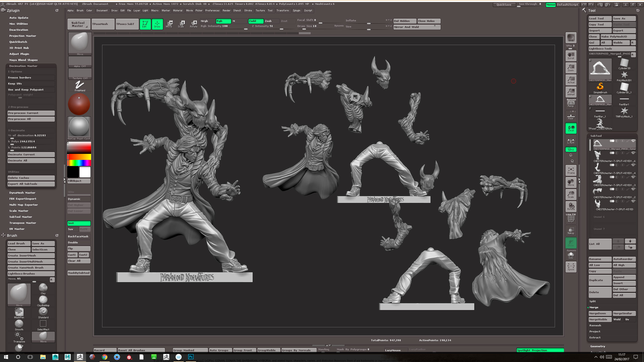Viewport: 644px width, 362px height.
Task: Open Chrome from the Windows taskbar
Action: pyautogui.click(x=104, y=357)
